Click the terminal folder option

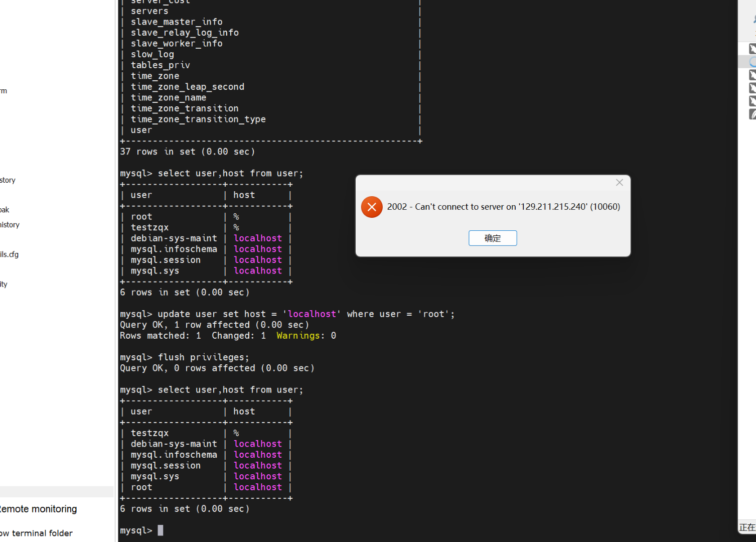point(37,533)
